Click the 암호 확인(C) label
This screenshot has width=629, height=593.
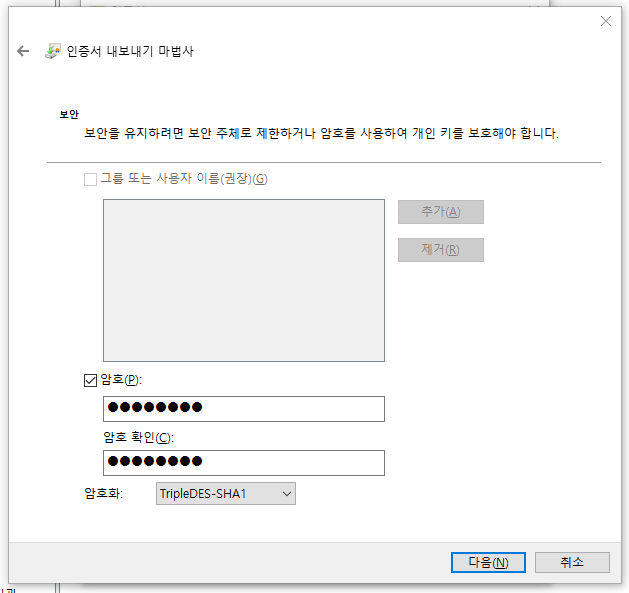coord(138,437)
